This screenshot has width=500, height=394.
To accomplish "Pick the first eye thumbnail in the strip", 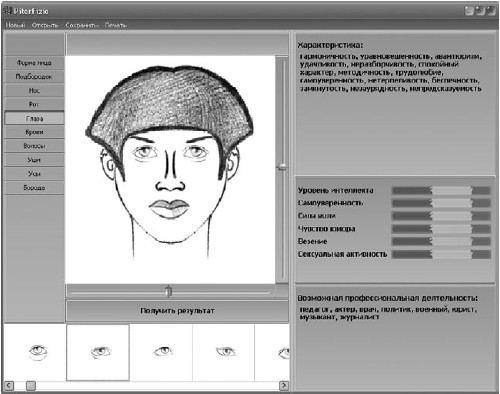I will pyautogui.click(x=35, y=352).
